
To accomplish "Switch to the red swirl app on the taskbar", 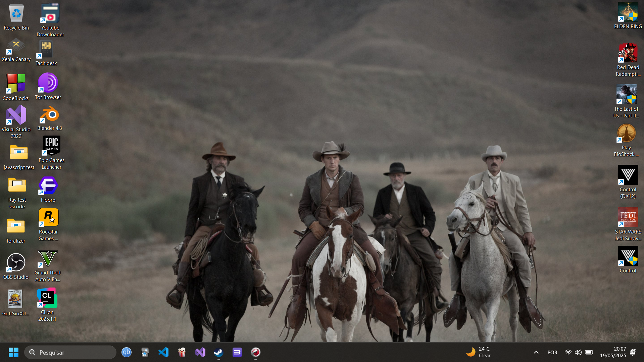I will point(256,352).
